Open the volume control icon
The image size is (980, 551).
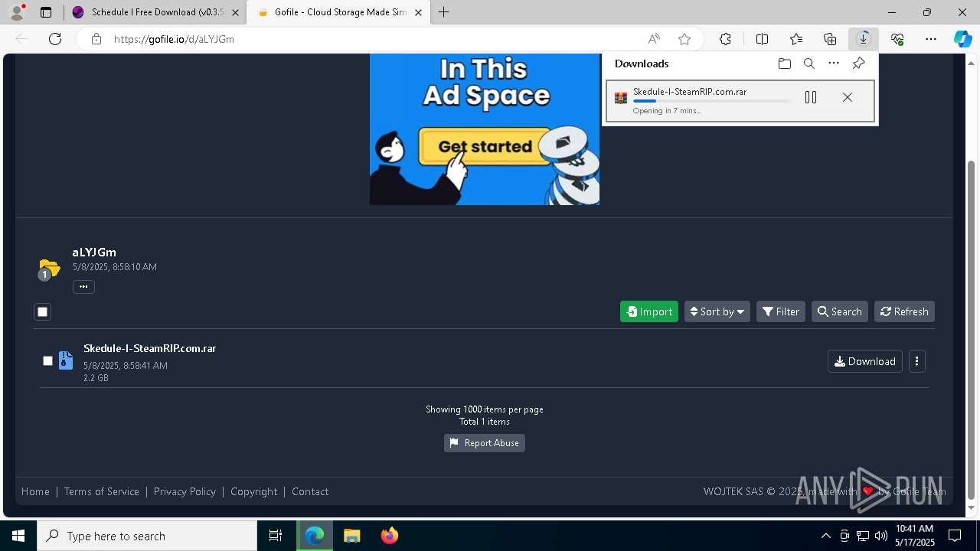point(881,536)
